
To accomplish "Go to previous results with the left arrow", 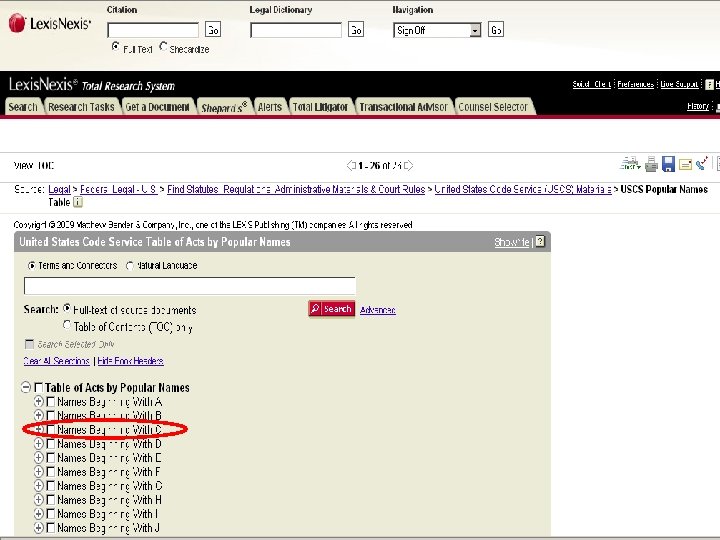I will tap(351, 165).
